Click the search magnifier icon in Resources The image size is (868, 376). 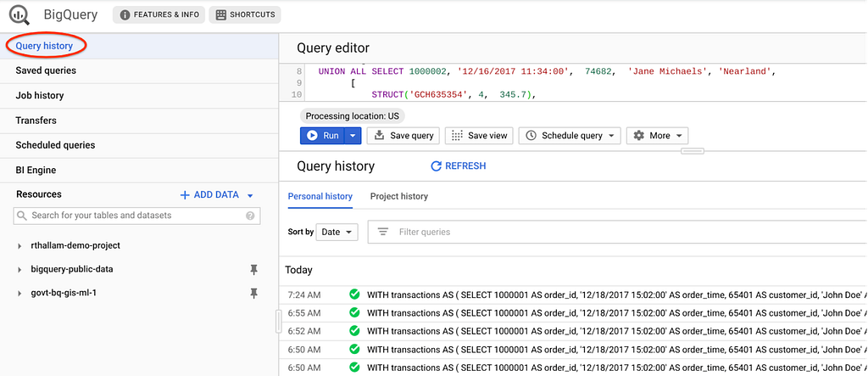pyautogui.click(x=21, y=216)
